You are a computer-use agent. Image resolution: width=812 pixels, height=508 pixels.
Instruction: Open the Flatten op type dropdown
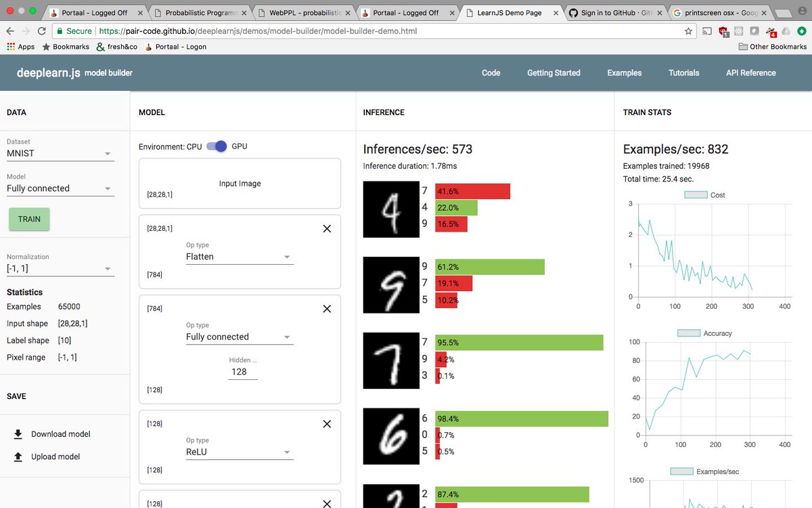click(x=240, y=257)
